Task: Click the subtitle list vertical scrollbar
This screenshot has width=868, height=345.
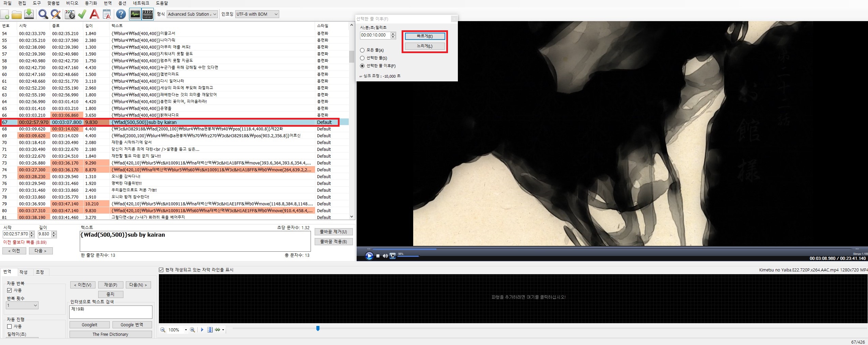Action: tap(351, 121)
